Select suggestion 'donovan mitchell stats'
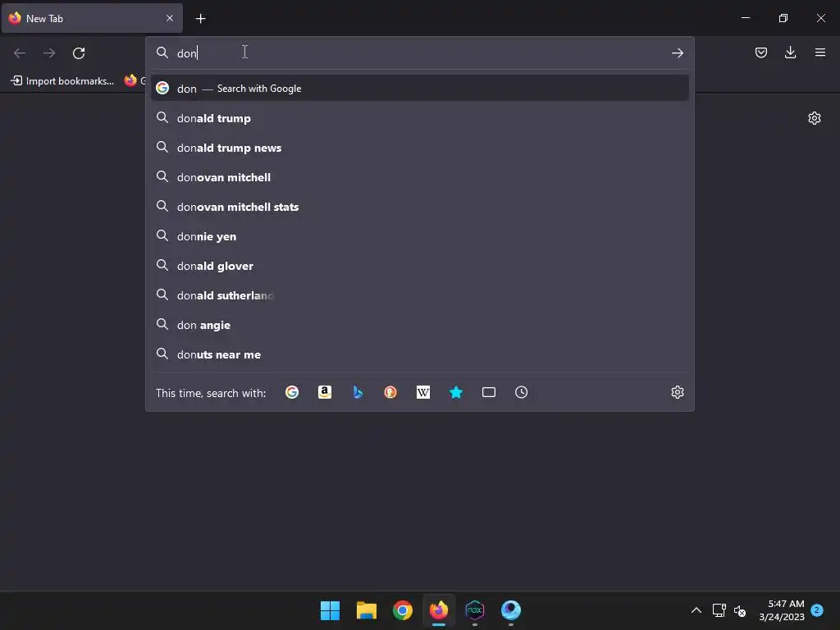 419,206
